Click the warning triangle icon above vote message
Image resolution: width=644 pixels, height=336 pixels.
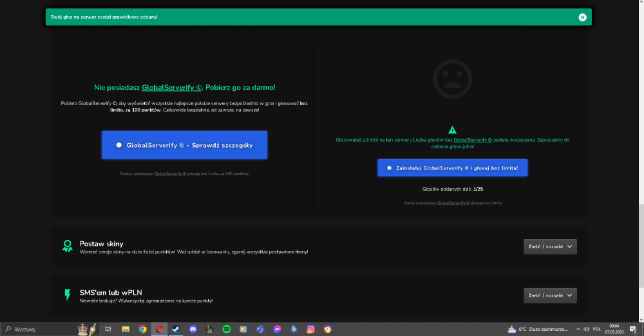pos(452,130)
